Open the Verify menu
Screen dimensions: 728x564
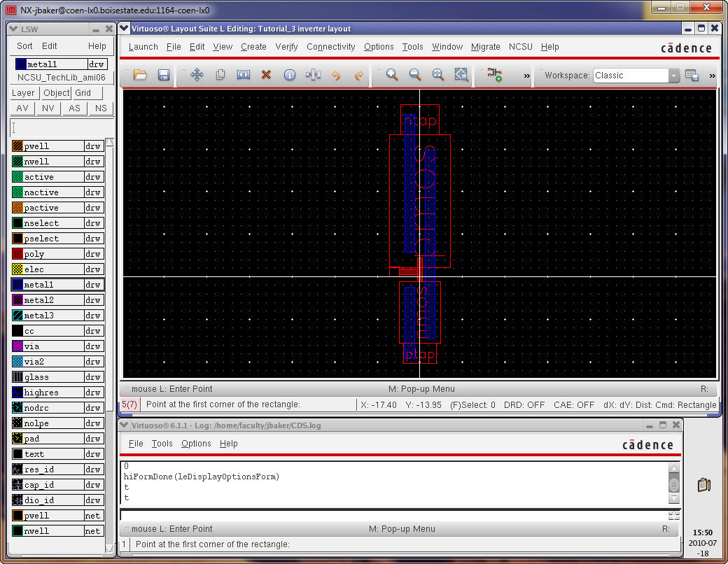point(286,47)
